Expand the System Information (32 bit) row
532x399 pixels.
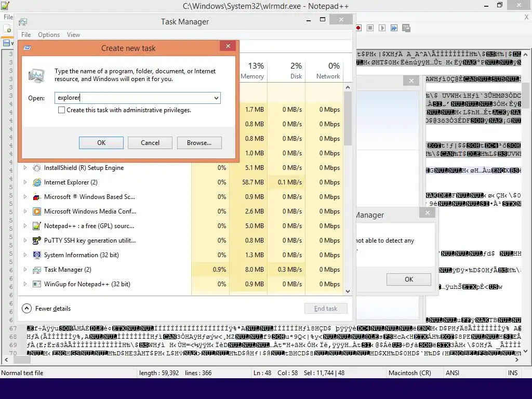point(25,255)
